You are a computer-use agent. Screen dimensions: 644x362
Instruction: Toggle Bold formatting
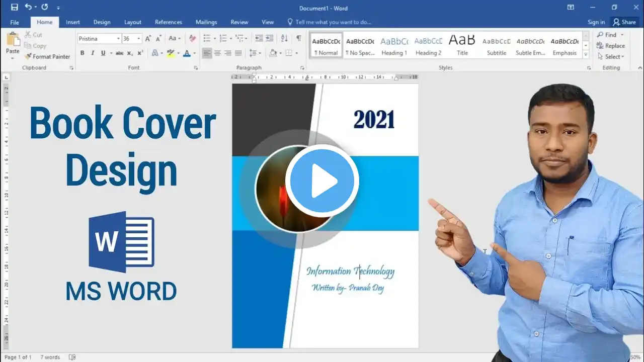82,53
